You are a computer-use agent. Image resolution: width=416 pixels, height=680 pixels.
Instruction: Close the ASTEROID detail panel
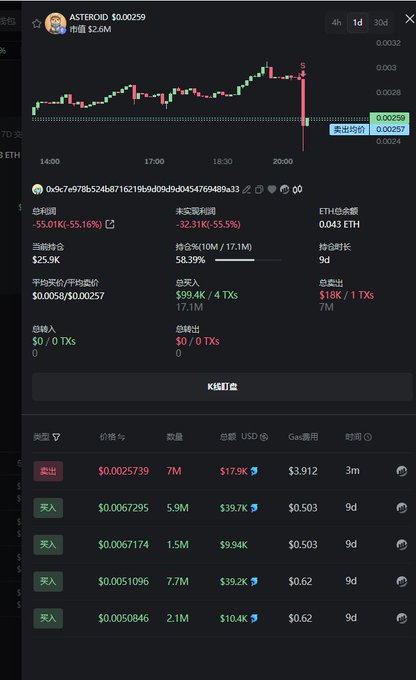coord(409,19)
